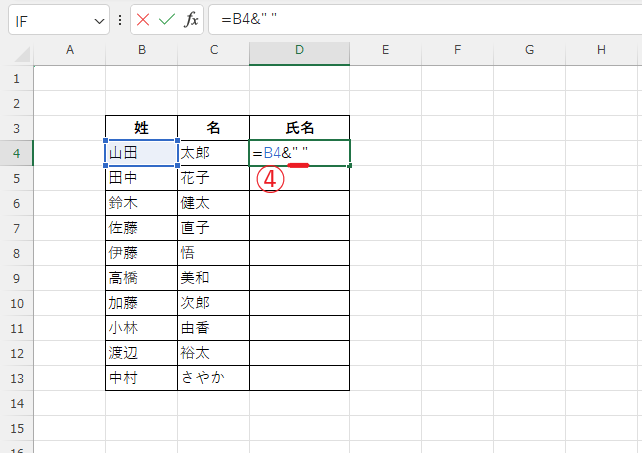Click the Select All corner triangle
The height and width of the screenshot is (453, 642).
[x=16, y=50]
